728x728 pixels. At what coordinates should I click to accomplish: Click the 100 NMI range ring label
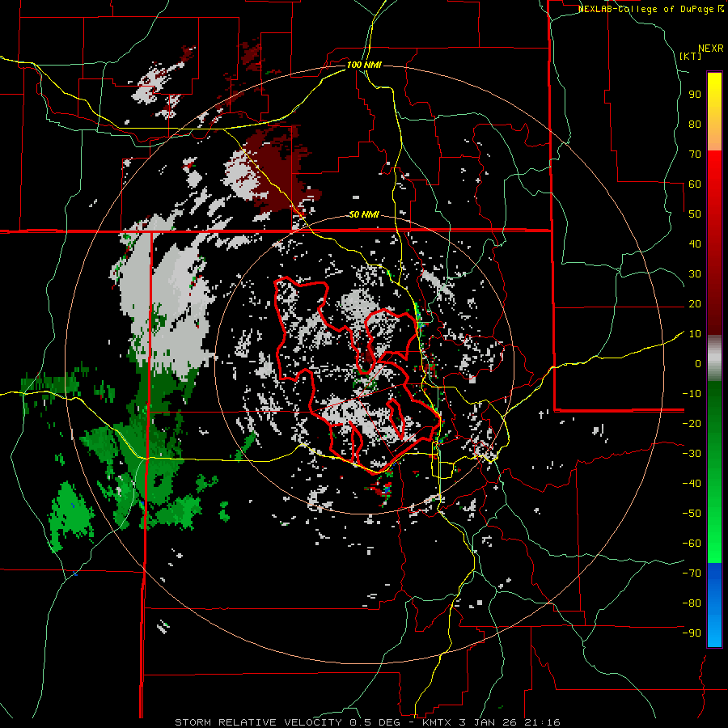(x=364, y=65)
